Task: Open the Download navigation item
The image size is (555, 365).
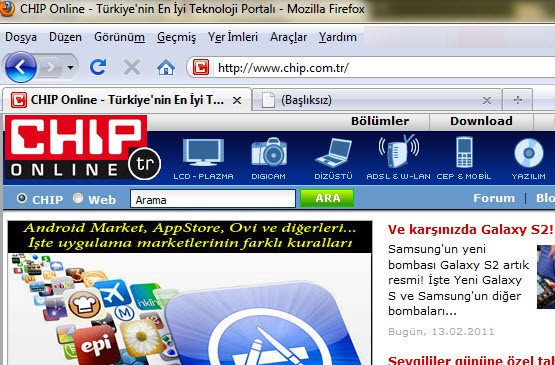Action: [481, 121]
